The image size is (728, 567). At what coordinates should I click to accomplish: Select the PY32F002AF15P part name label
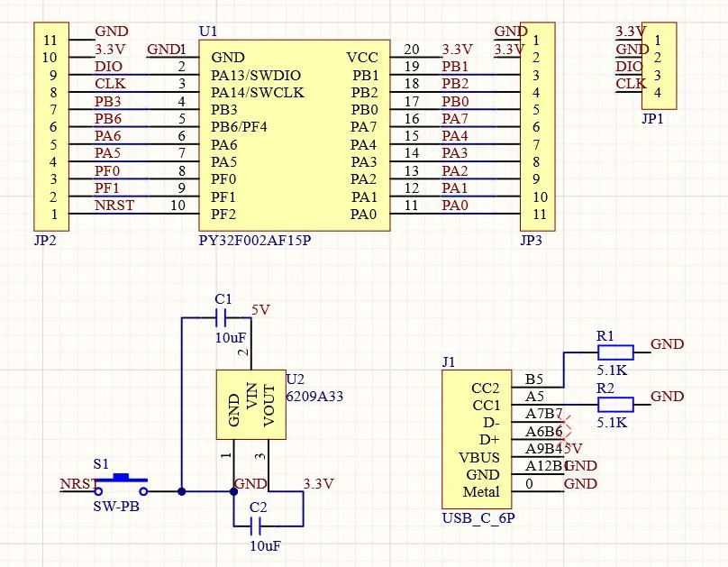(x=257, y=242)
